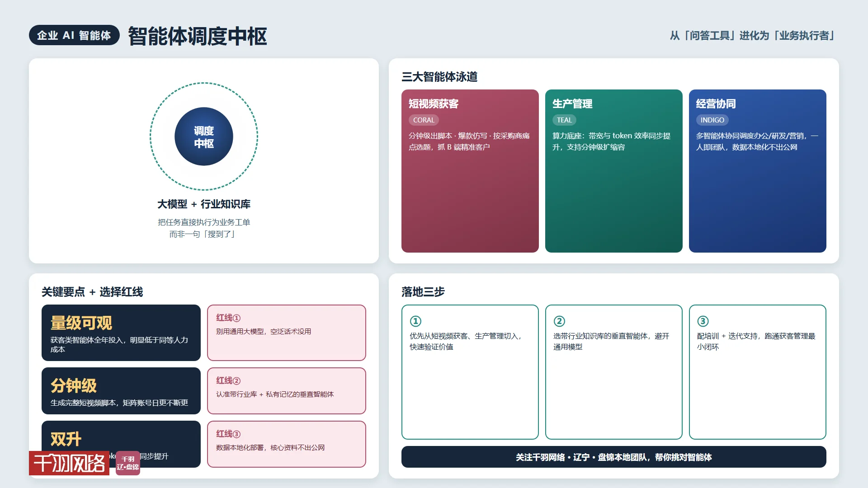Click the 分钟级出脚本 description text
This screenshot has height=488, width=868.
click(469, 141)
